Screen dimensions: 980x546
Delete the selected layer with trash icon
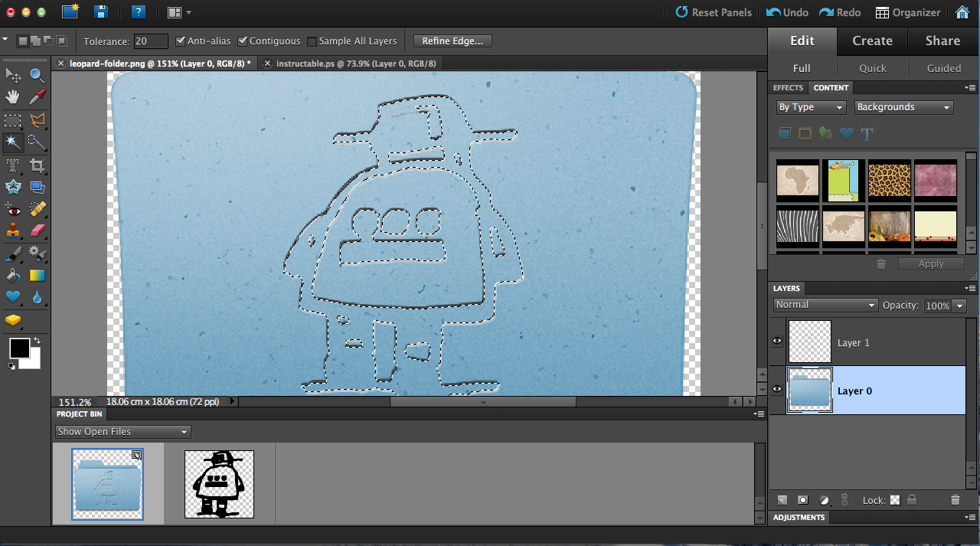[955, 500]
